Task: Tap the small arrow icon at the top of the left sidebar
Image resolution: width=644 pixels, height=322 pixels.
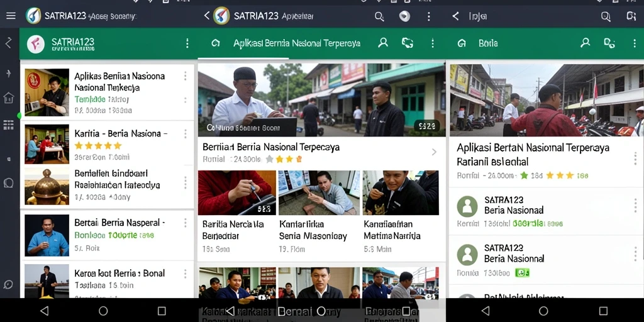Action: click(x=8, y=74)
